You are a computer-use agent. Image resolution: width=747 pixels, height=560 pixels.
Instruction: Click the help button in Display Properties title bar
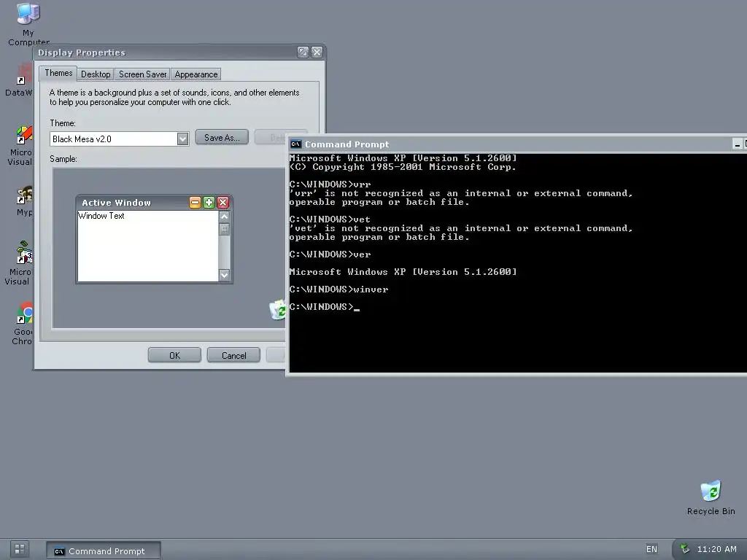303,52
